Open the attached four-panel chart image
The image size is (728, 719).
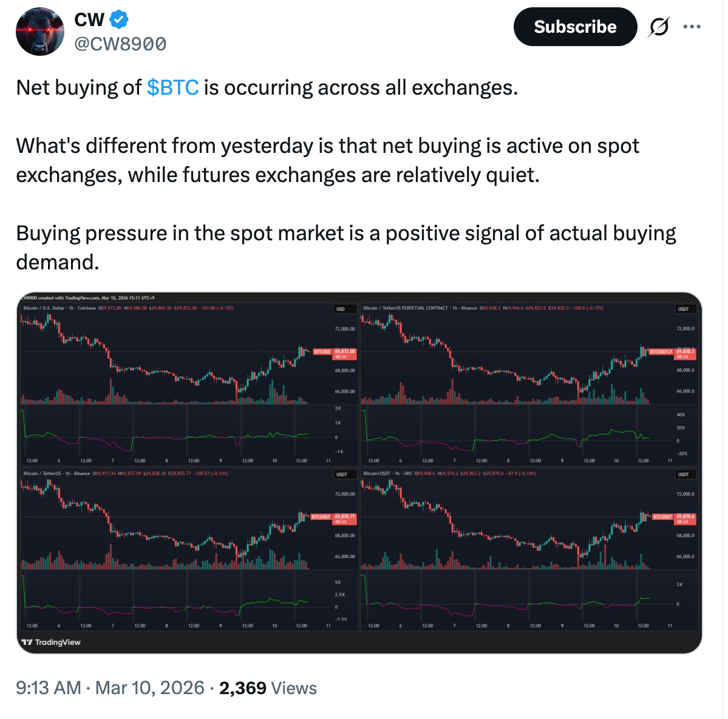(x=364, y=470)
